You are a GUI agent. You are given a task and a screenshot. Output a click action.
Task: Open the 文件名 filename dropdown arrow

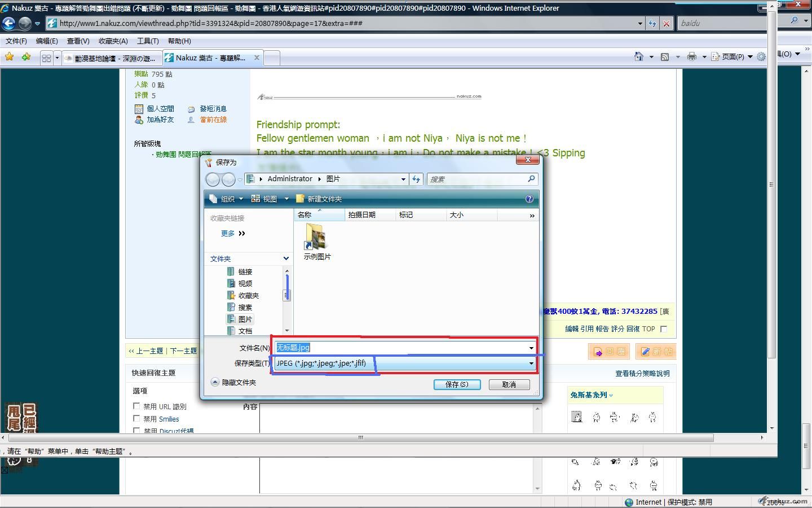(x=531, y=348)
